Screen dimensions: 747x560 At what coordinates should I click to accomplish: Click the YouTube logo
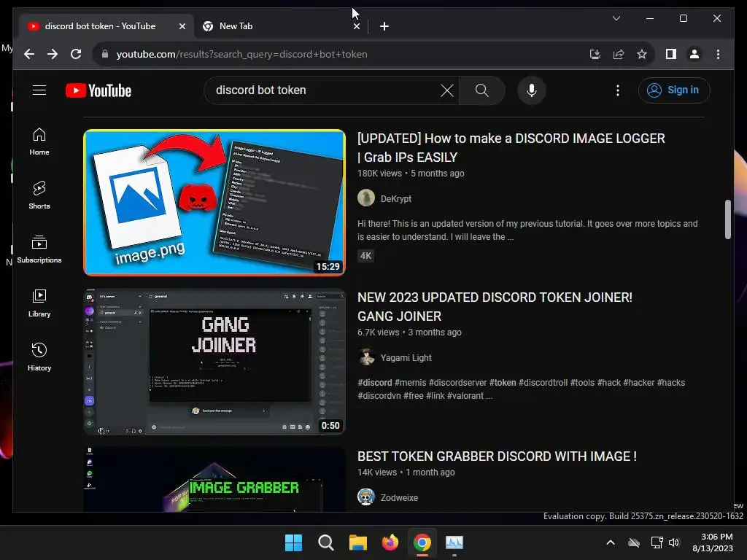[x=98, y=90]
